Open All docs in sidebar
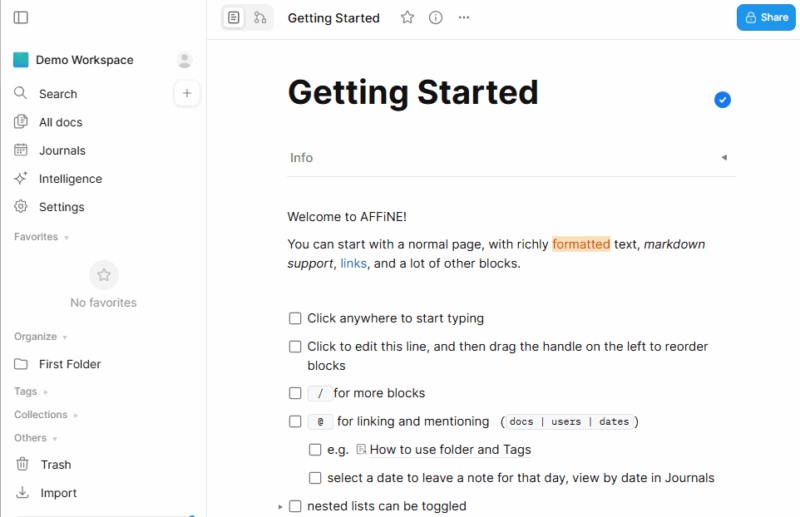 click(x=60, y=122)
